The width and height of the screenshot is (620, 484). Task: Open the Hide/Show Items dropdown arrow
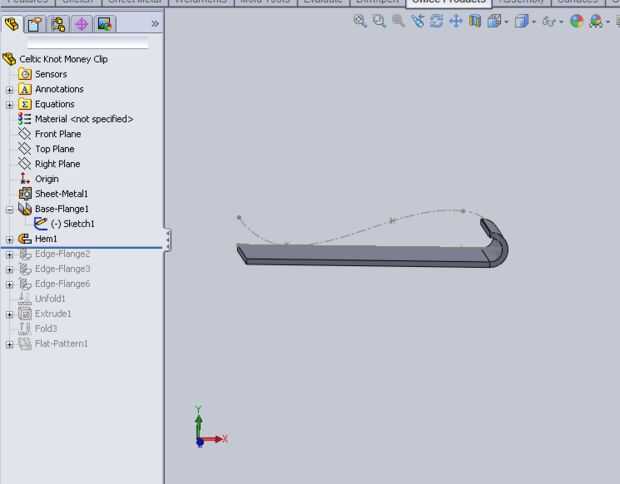(x=561, y=22)
